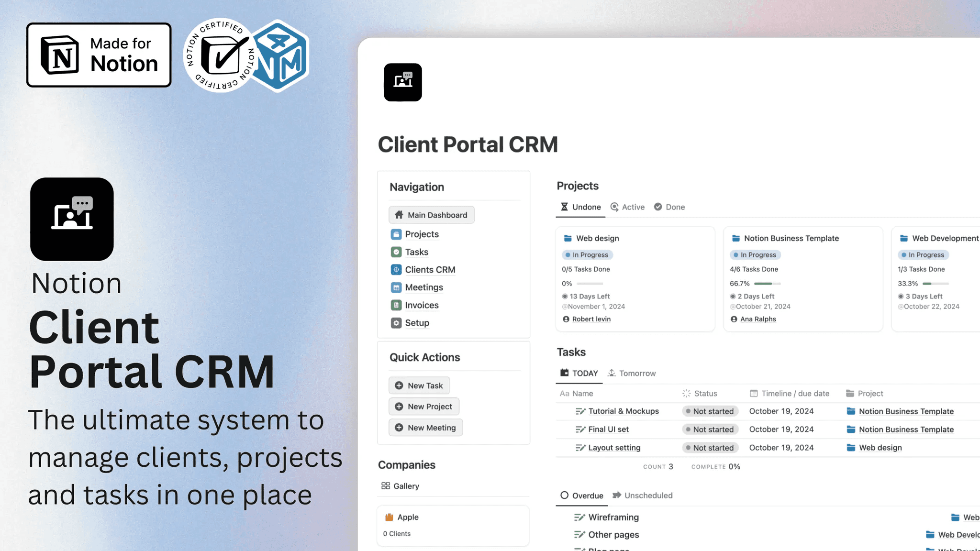Viewport: 980px width, 551px height.
Task: Switch to the Active projects tab
Action: pyautogui.click(x=627, y=207)
